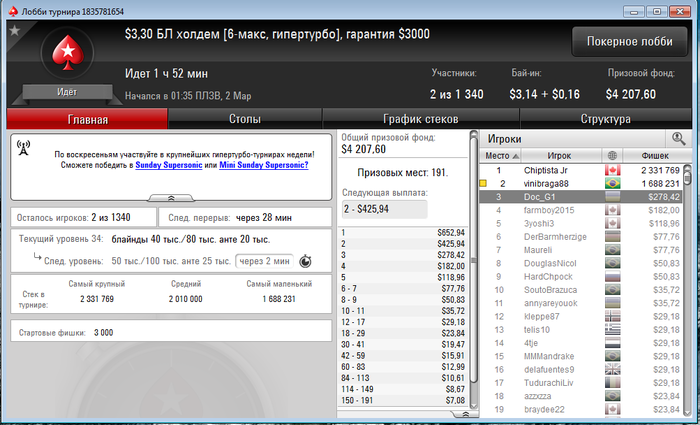Select player row DouglasNicol
The width and height of the screenshot is (700, 425).
point(581,263)
